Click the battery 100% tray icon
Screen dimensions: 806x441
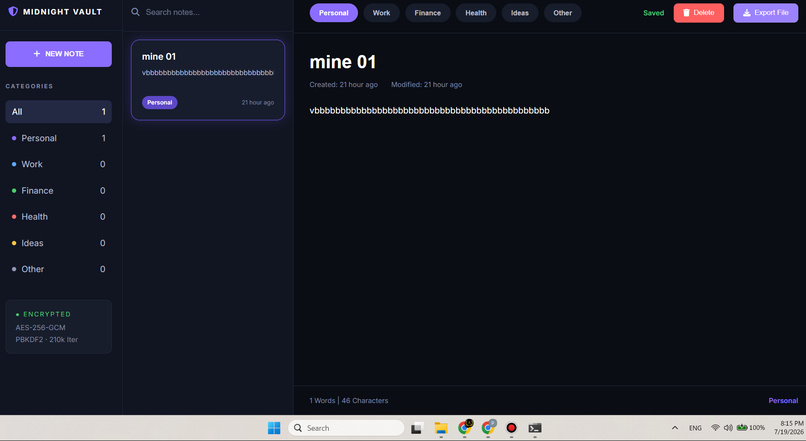coord(750,428)
